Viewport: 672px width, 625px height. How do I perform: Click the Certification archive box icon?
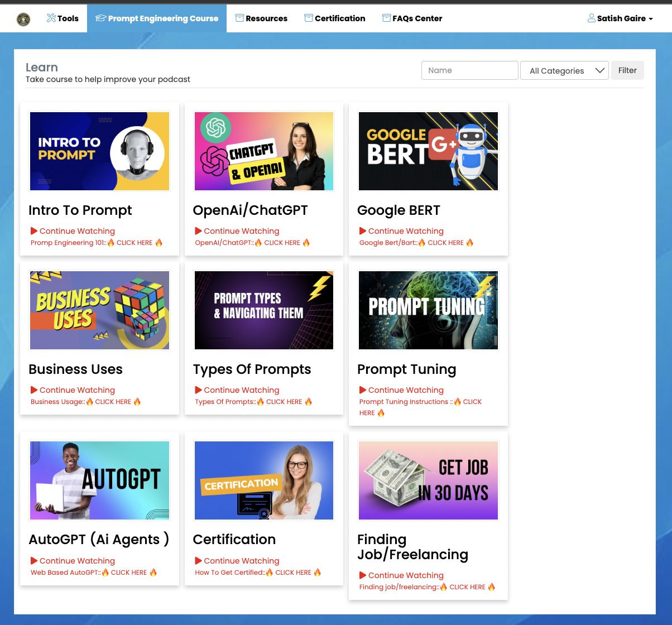(x=309, y=18)
